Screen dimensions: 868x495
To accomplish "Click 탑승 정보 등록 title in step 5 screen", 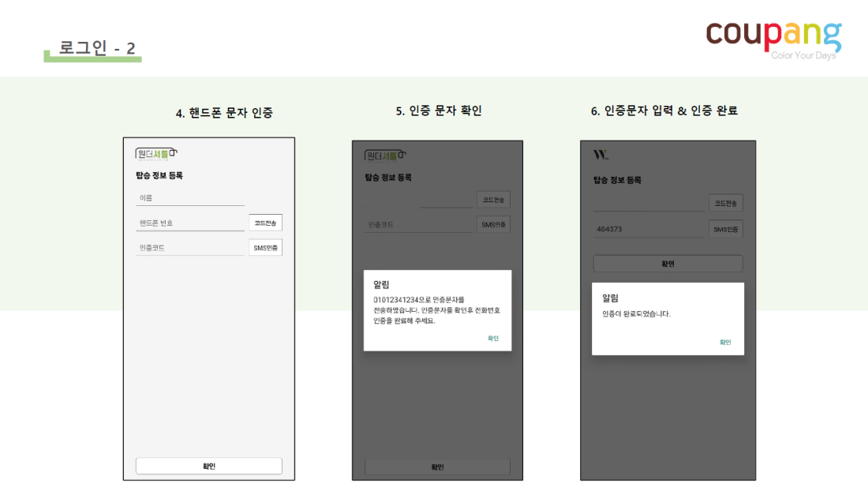I will click(388, 178).
